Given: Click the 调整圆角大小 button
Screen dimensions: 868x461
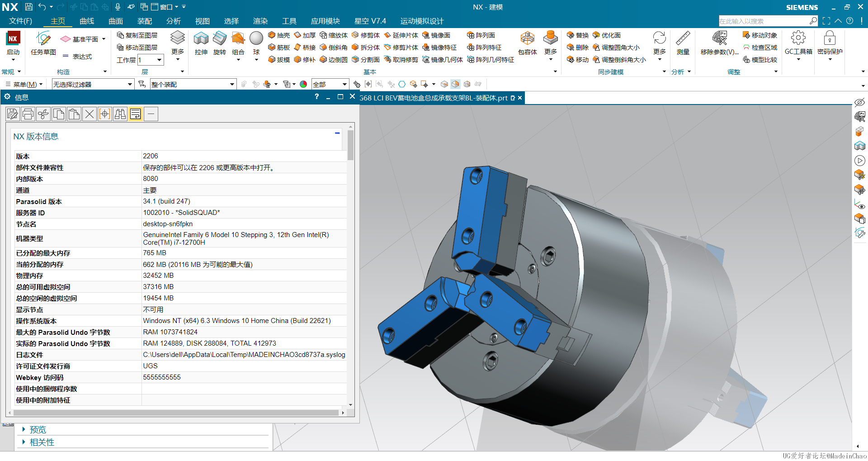Looking at the screenshot, I should tap(616, 47).
